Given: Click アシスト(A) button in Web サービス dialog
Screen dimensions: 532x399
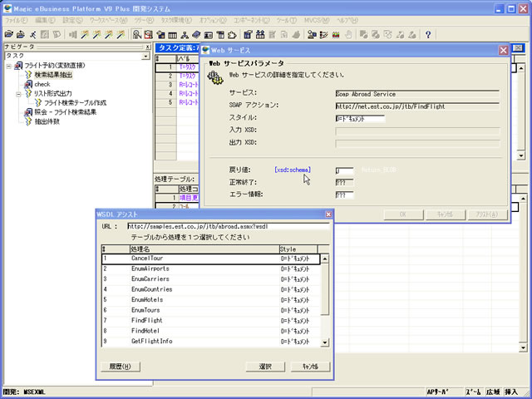Looking at the screenshot, I should click(x=487, y=214).
